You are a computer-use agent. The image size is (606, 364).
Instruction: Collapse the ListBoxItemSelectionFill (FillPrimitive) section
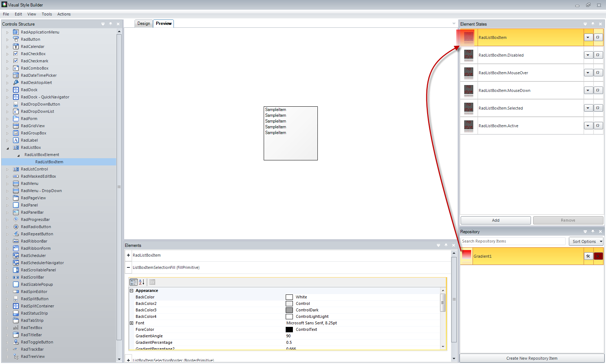pos(128,267)
